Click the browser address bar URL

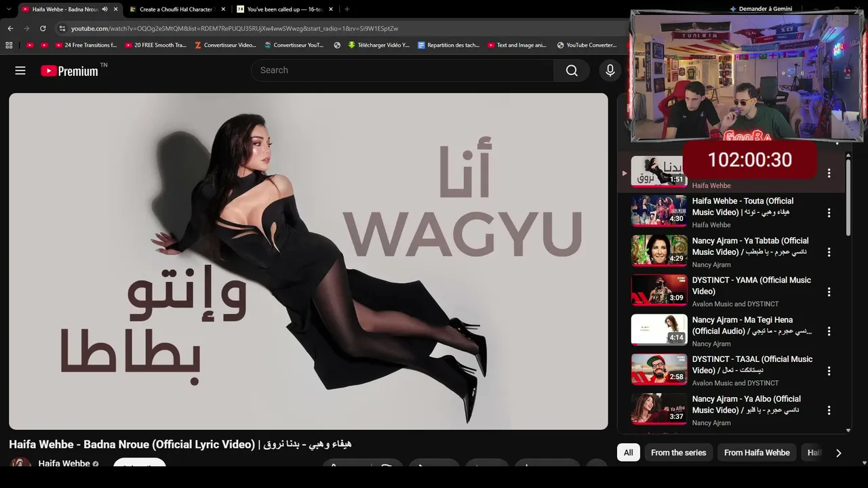235,28
